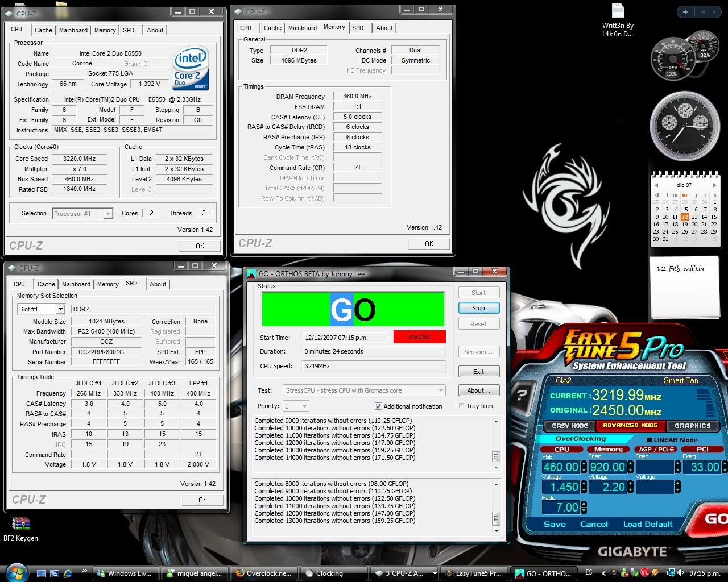
Task: Switch to the Mainboard tab in CPU-Z
Action: [73, 30]
